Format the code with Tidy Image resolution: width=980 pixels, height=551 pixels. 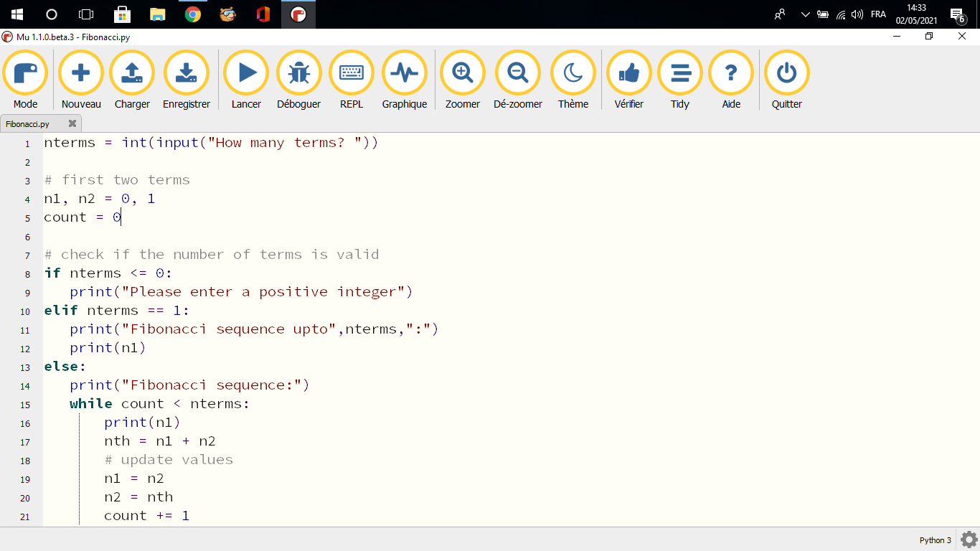[680, 74]
